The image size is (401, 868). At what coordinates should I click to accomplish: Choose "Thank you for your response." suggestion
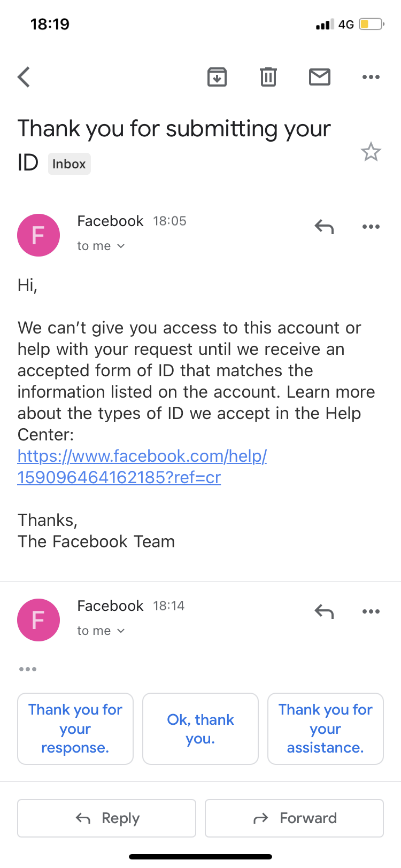[75, 728]
